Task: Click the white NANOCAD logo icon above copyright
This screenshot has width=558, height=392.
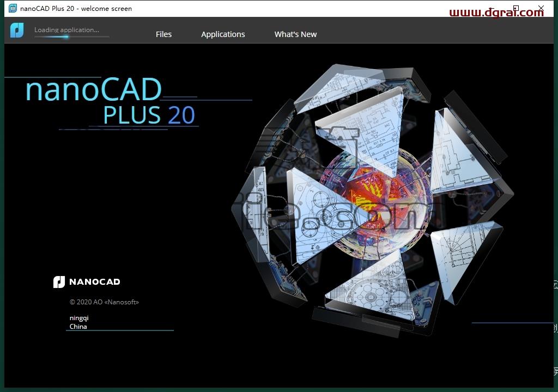Action: 59,281
